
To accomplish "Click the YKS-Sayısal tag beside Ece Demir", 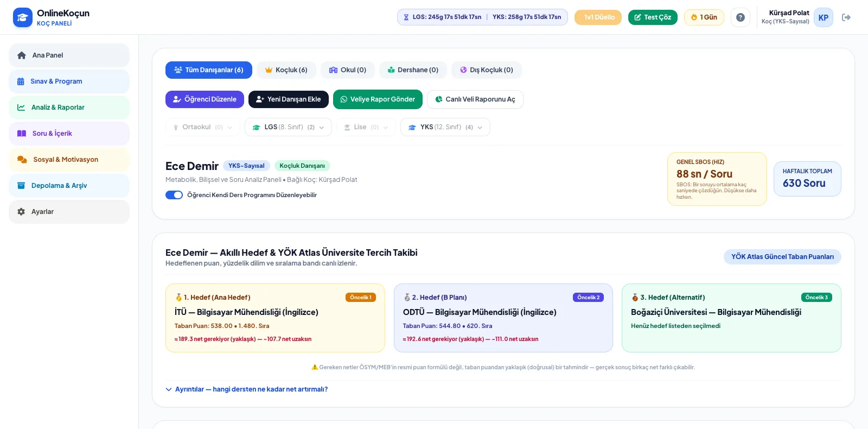I will (246, 166).
